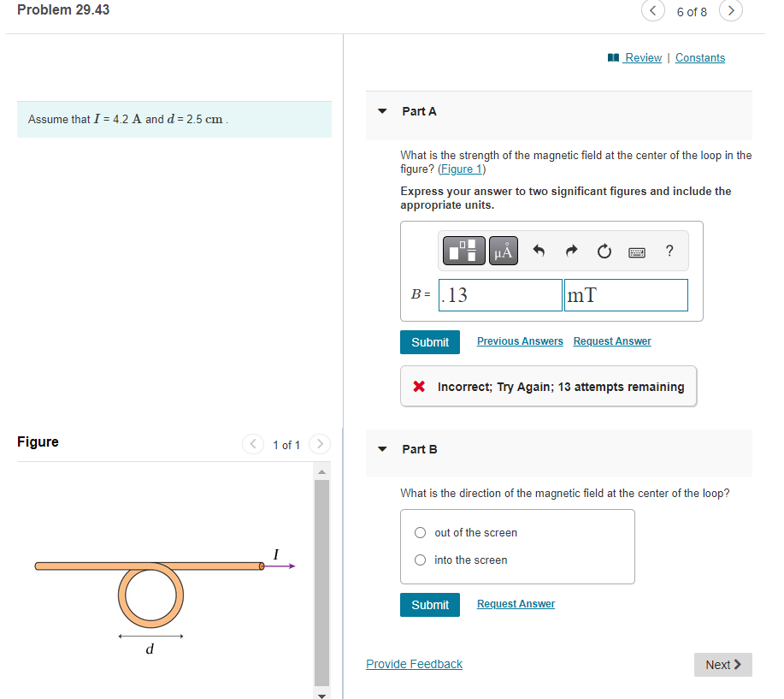Edit the magnetic field value input box
The width and height of the screenshot is (784, 699).
click(499, 294)
